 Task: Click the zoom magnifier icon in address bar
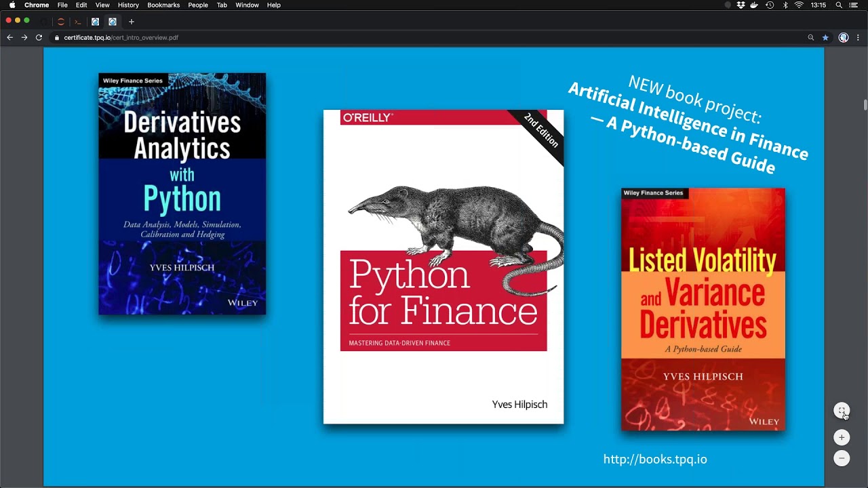click(810, 38)
